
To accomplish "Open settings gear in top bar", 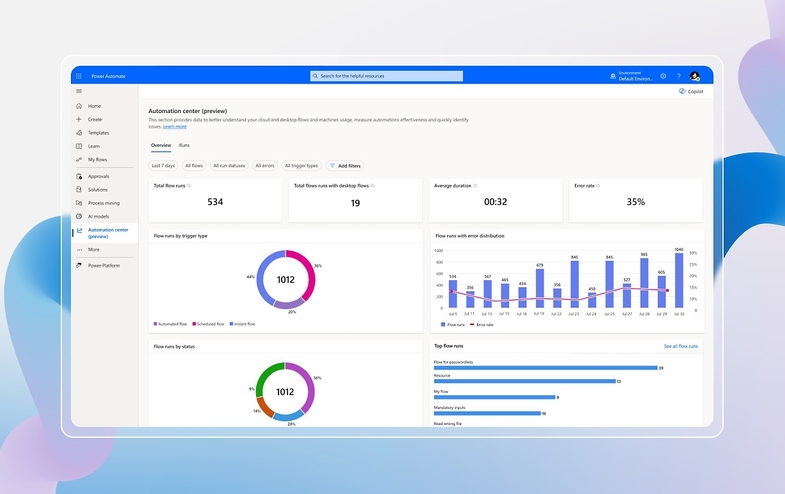I will [x=663, y=76].
